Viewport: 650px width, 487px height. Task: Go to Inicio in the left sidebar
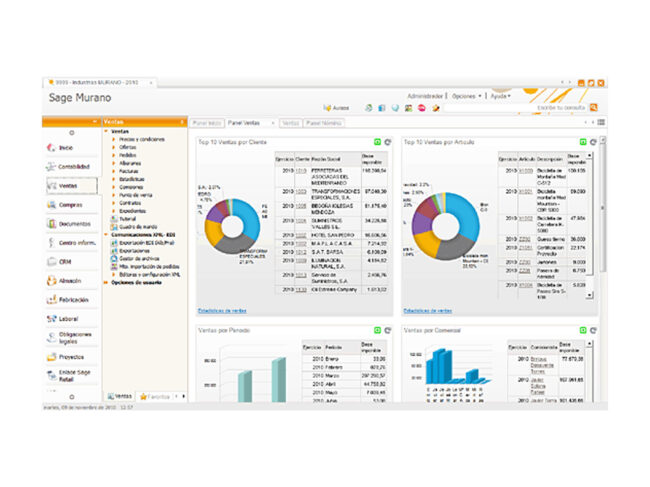point(70,147)
